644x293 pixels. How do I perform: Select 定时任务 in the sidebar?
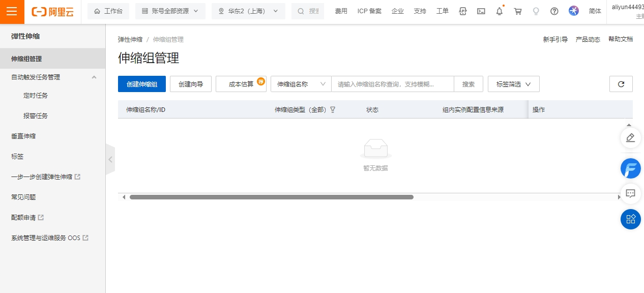[x=36, y=96]
